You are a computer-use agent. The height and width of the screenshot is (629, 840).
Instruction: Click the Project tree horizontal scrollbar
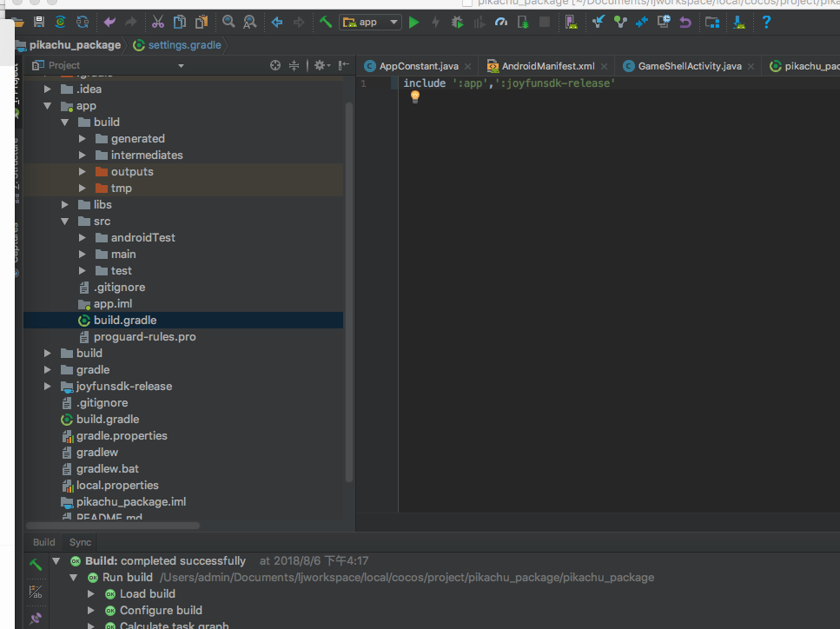pos(113,526)
